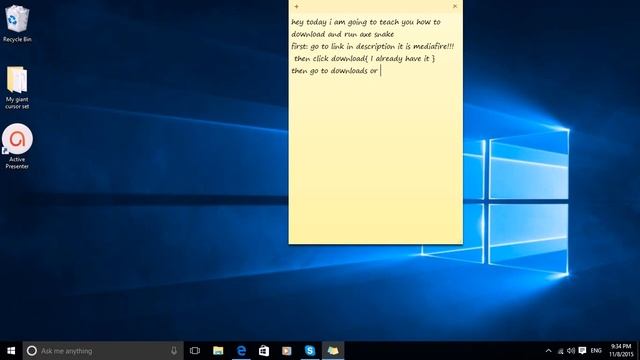Click the sticky note line 'then go to downloads or'

click(335, 71)
